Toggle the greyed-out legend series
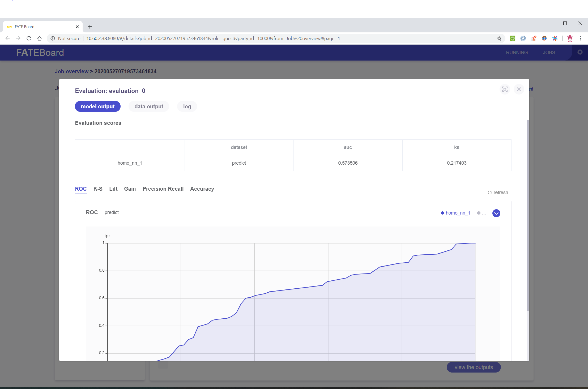The height and width of the screenshot is (389, 588). pyautogui.click(x=481, y=213)
